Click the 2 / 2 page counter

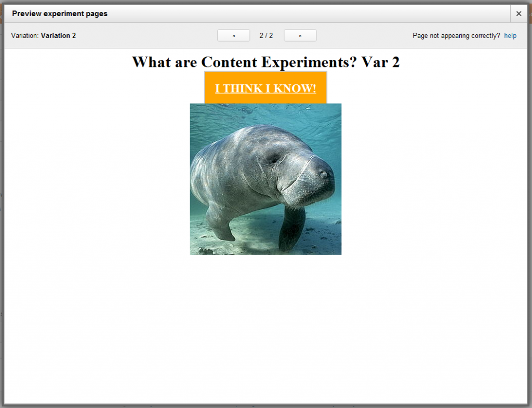(x=267, y=36)
